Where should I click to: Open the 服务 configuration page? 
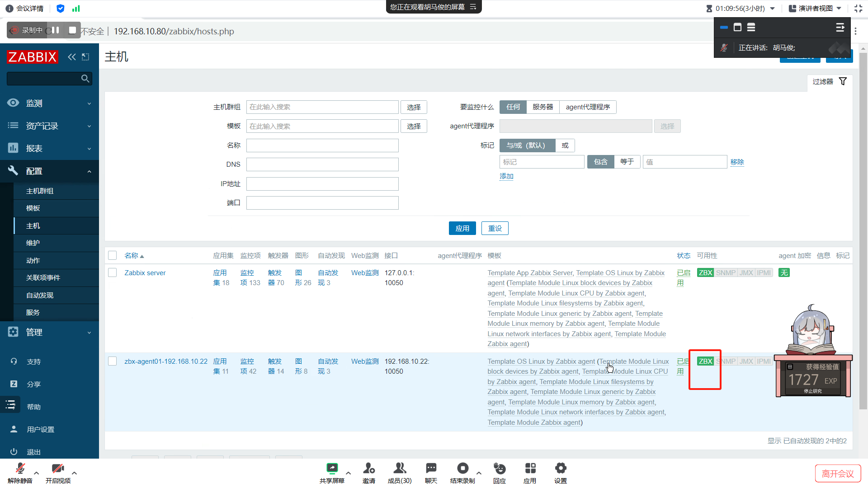click(56, 313)
